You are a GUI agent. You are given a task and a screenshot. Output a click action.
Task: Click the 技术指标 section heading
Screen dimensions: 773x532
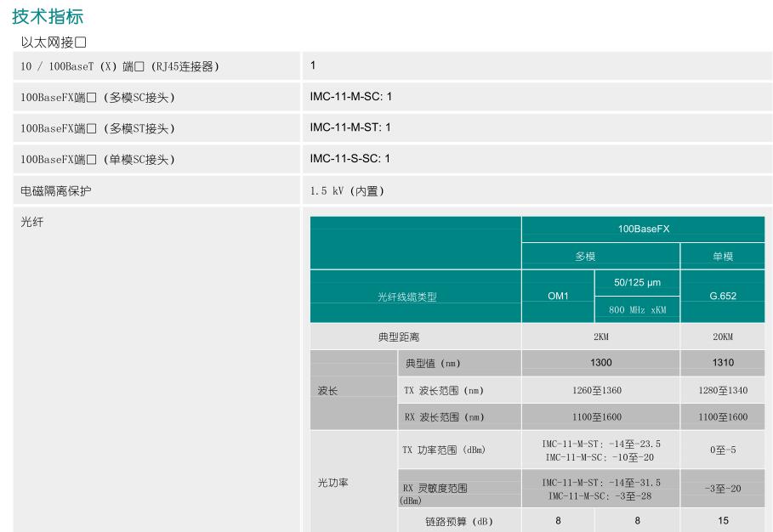tap(48, 16)
